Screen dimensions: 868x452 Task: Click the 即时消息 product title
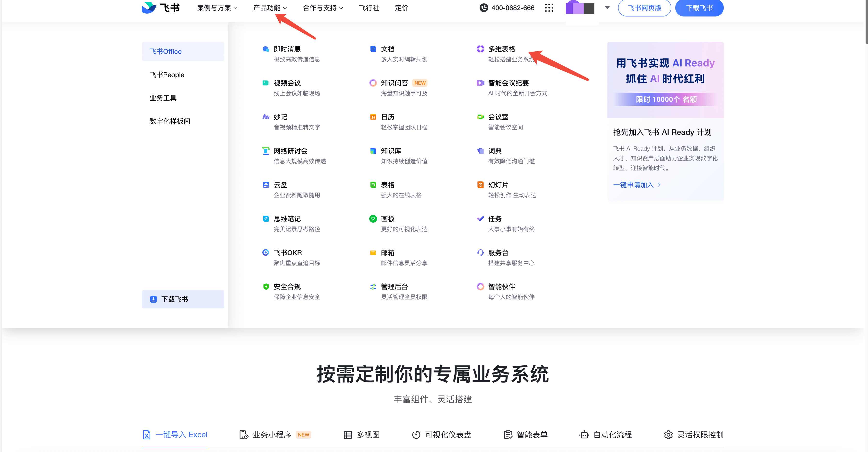pos(287,49)
